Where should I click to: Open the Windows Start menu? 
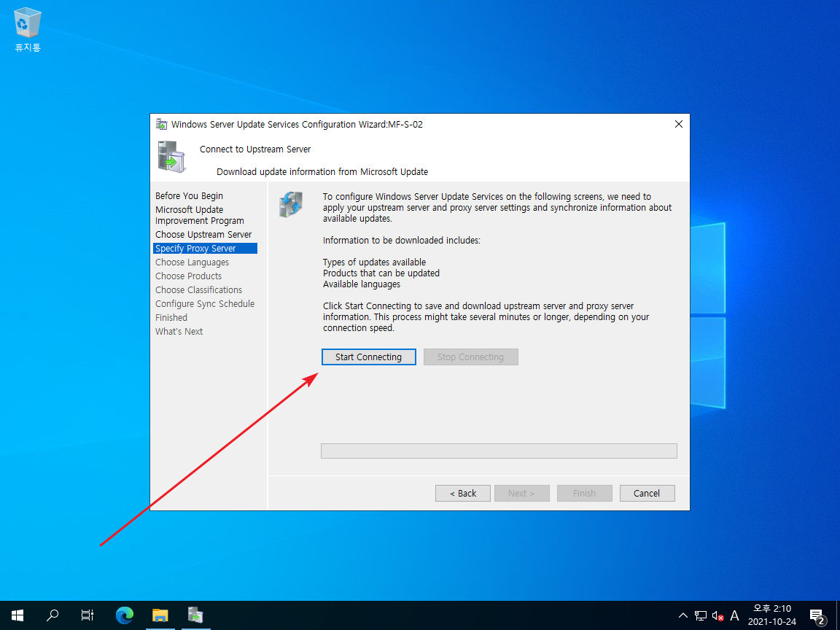(17, 615)
